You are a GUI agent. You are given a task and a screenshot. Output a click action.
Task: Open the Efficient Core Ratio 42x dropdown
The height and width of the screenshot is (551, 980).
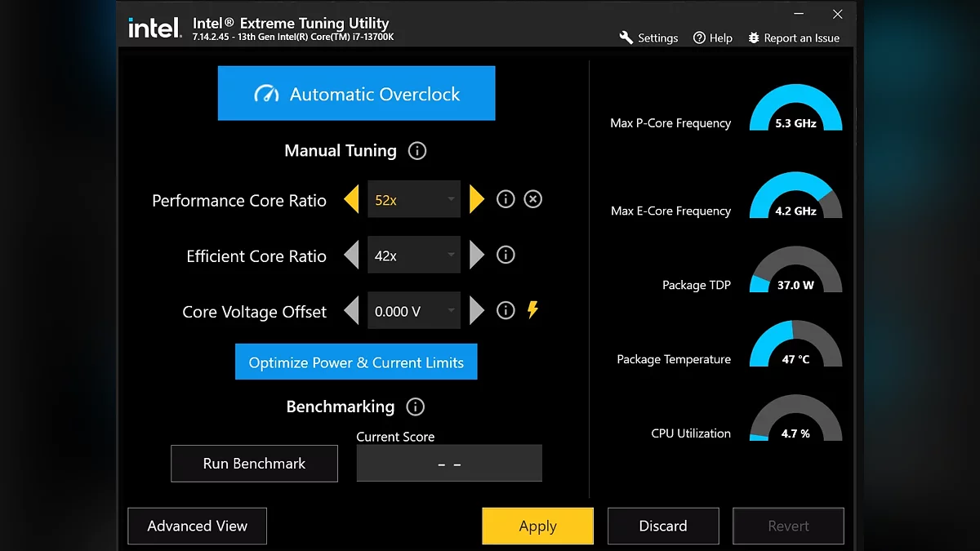[x=414, y=256]
